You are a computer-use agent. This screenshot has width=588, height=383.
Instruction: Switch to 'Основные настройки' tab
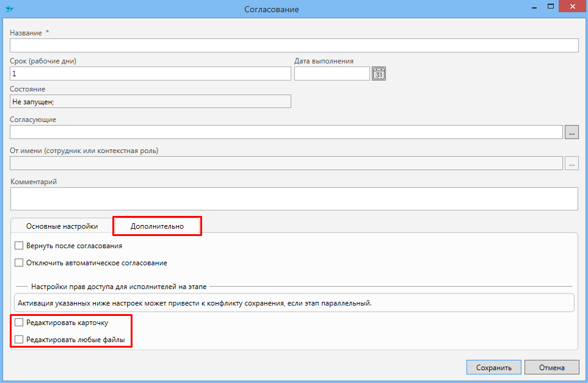[62, 226]
